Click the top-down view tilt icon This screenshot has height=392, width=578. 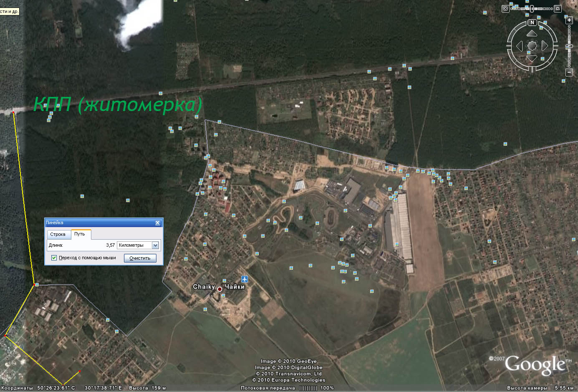[x=505, y=8]
